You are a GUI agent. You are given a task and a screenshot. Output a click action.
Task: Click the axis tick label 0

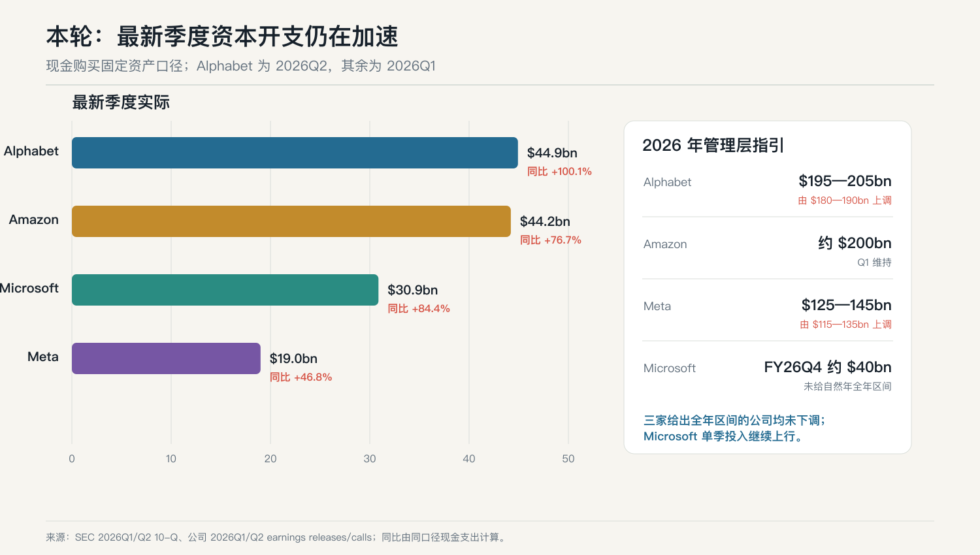click(x=72, y=459)
